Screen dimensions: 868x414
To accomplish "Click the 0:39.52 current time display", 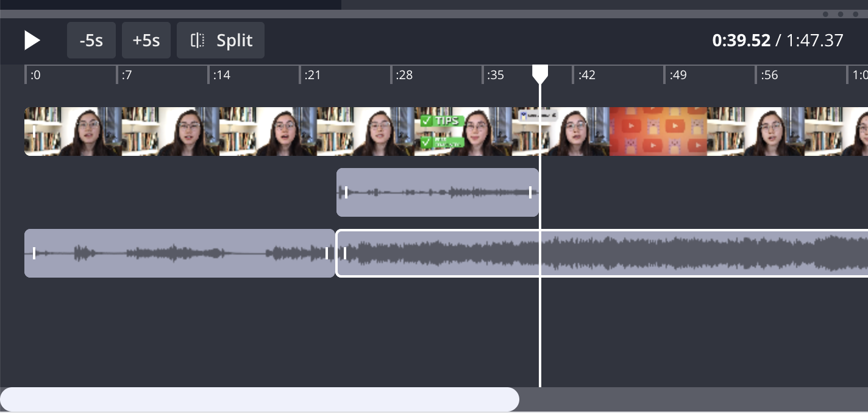I will pyautogui.click(x=741, y=40).
